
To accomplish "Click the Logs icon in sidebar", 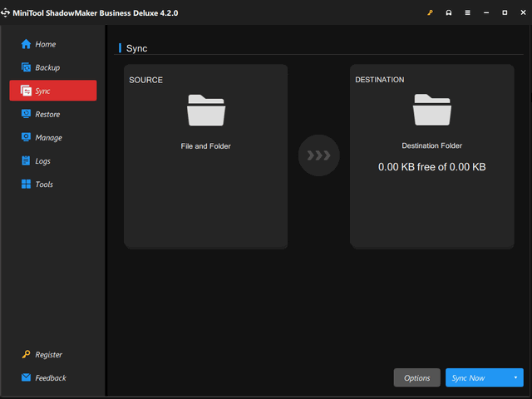I will coord(26,160).
